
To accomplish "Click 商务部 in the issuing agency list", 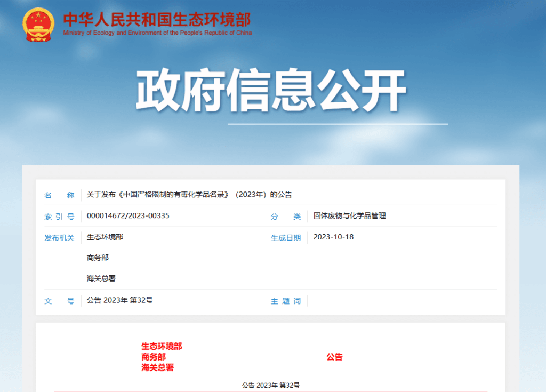I will point(98,258).
